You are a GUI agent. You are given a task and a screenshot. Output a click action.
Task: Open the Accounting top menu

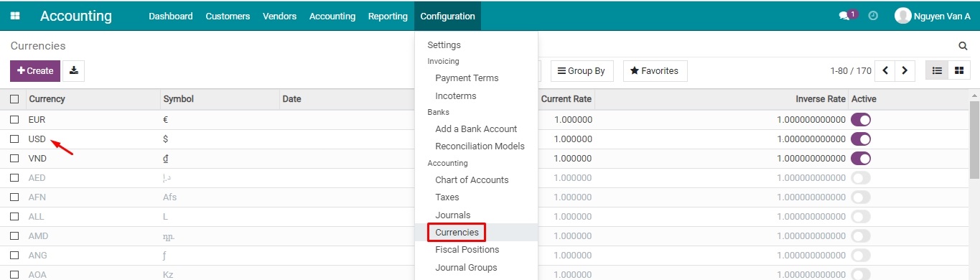tap(332, 16)
